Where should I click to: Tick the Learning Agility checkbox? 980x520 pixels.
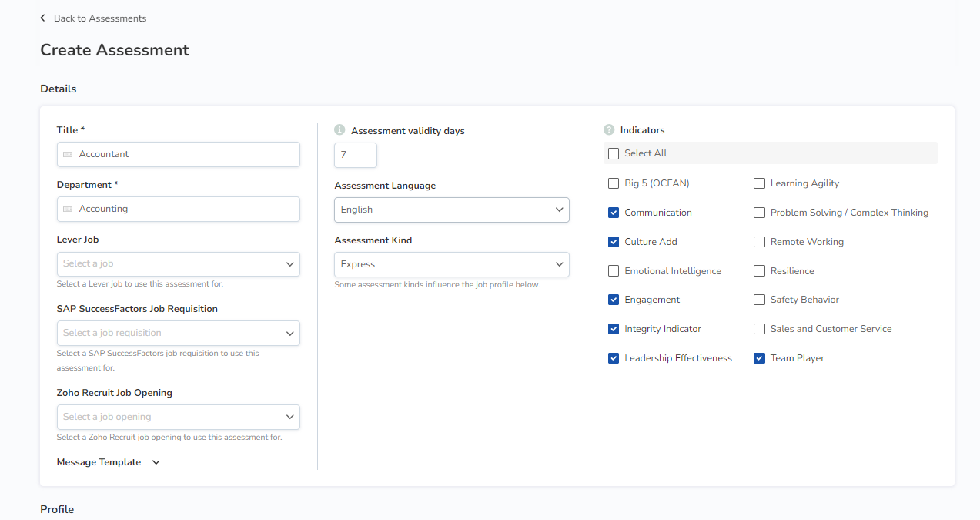click(x=759, y=183)
